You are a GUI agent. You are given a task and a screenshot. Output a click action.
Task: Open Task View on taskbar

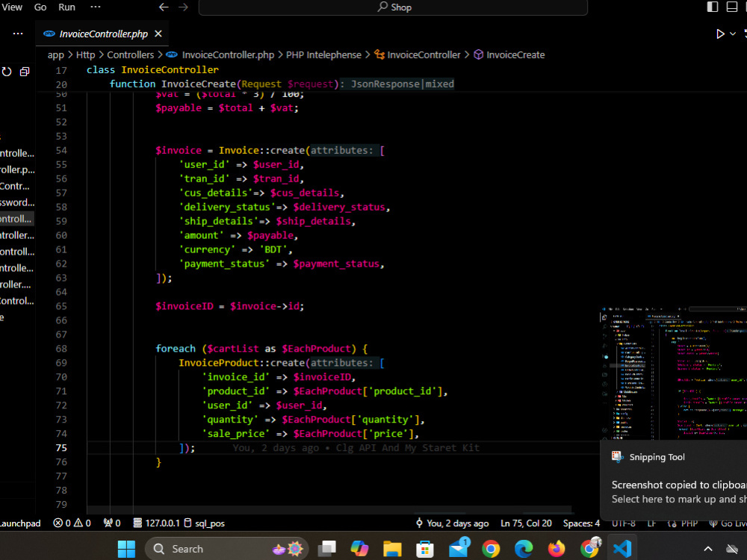pos(327,549)
